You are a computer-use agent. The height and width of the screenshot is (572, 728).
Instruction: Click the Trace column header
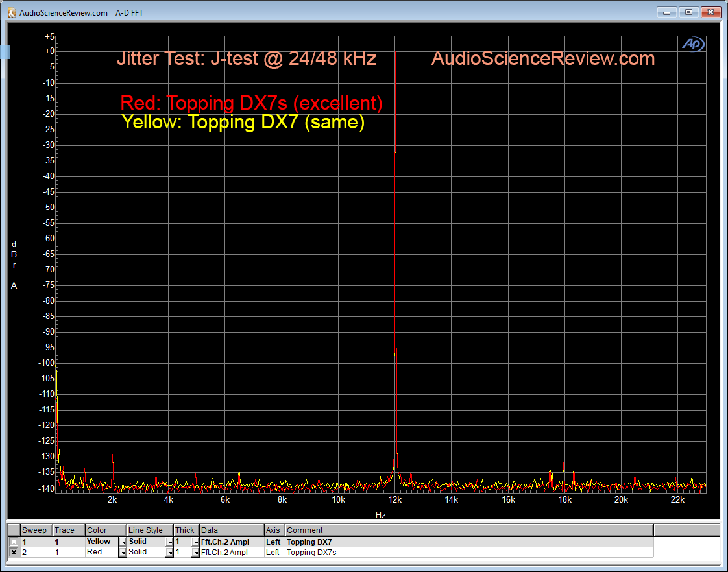pyautogui.click(x=69, y=530)
